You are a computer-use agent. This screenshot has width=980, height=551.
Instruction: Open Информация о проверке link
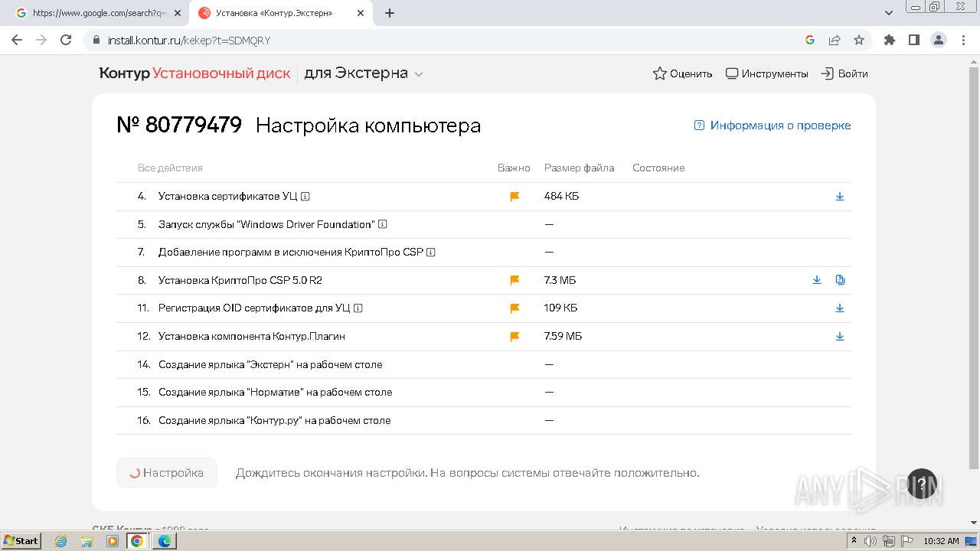click(772, 126)
